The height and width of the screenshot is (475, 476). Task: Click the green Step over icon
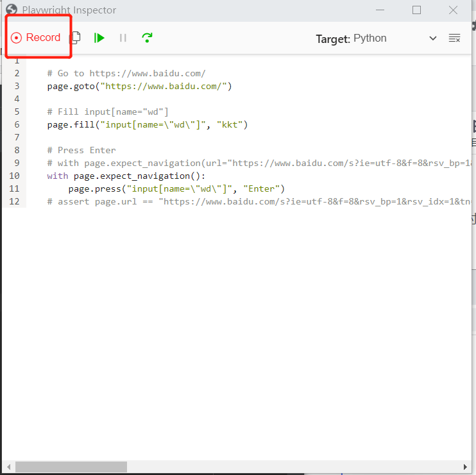click(x=148, y=38)
